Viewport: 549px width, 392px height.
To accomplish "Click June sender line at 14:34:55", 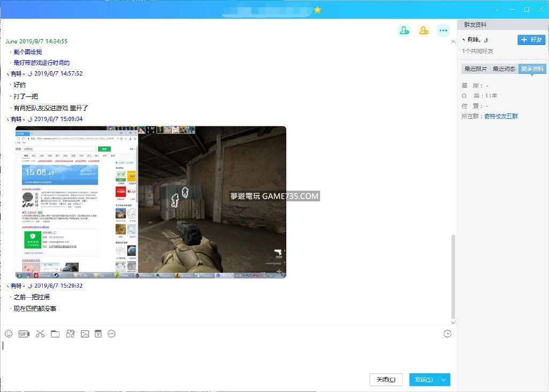I will [36, 41].
